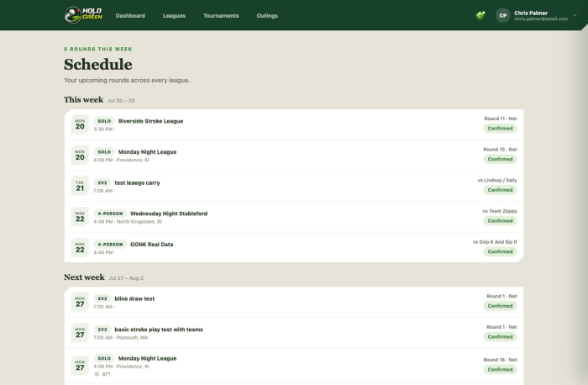Screen dimensions: 588x385
Task: Click the 'vs Lindsay / Sally' text
Action: tap(497, 181)
